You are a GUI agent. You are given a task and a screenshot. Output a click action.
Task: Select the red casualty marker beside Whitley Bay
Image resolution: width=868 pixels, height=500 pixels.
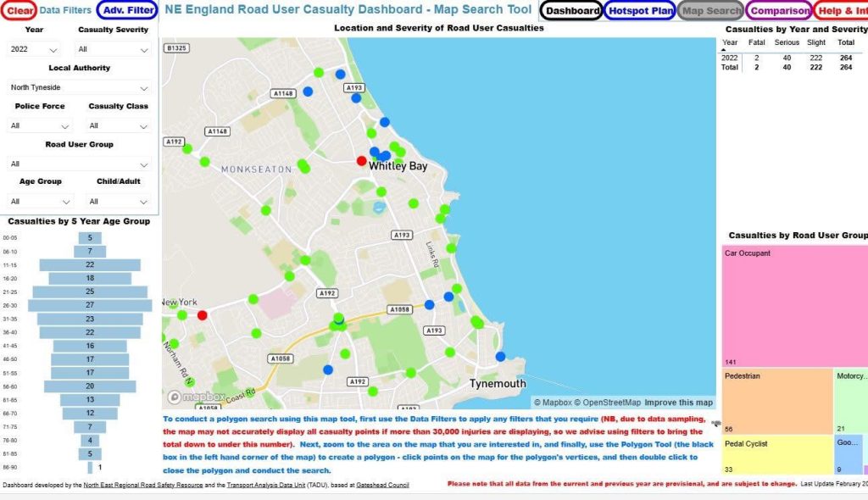tap(362, 161)
